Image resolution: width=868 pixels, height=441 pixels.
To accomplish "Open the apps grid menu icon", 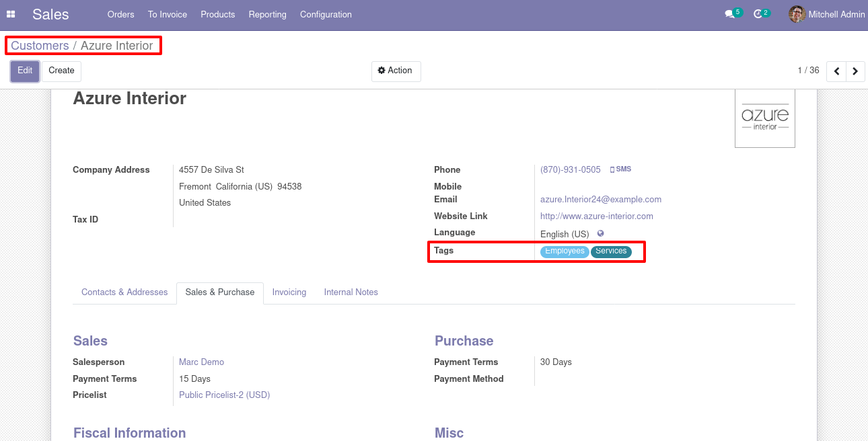I will [11, 14].
